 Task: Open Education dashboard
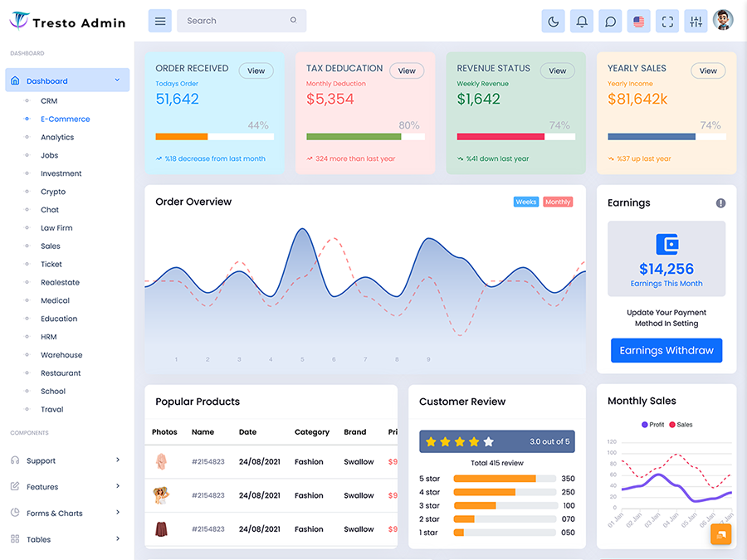tap(59, 319)
